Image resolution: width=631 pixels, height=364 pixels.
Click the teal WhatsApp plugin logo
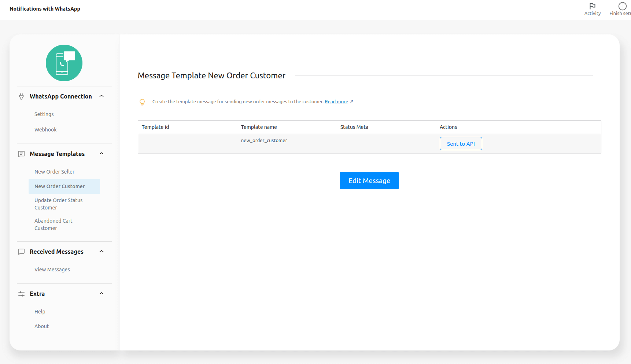(x=64, y=63)
